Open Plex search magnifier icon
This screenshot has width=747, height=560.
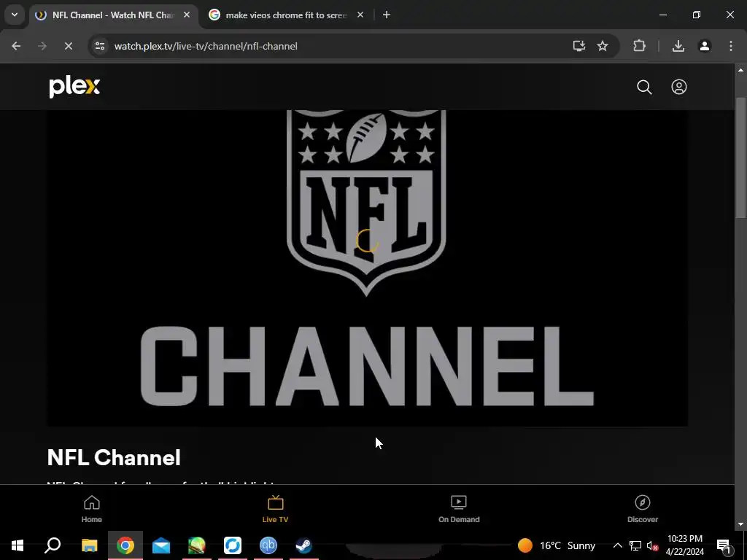[x=644, y=87]
